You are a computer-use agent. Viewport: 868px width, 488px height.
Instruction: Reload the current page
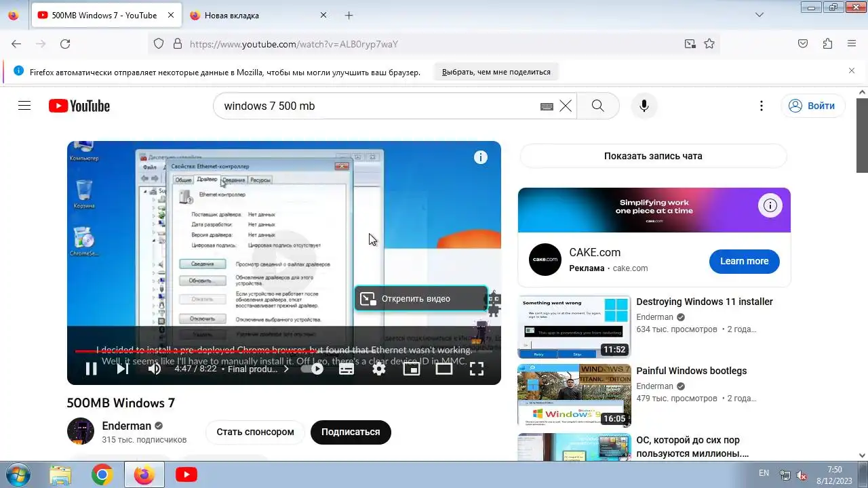pos(65,44)
